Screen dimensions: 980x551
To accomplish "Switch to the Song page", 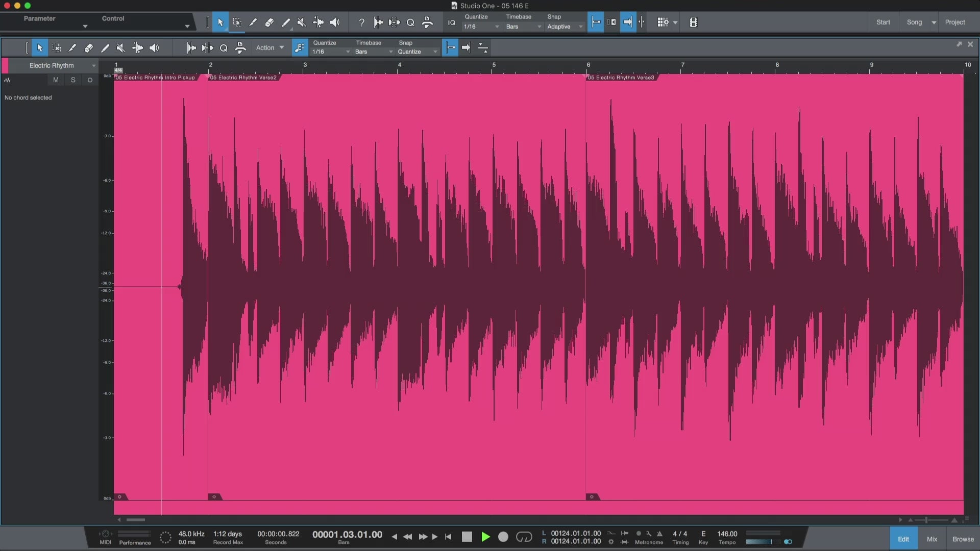I will 914,22.
